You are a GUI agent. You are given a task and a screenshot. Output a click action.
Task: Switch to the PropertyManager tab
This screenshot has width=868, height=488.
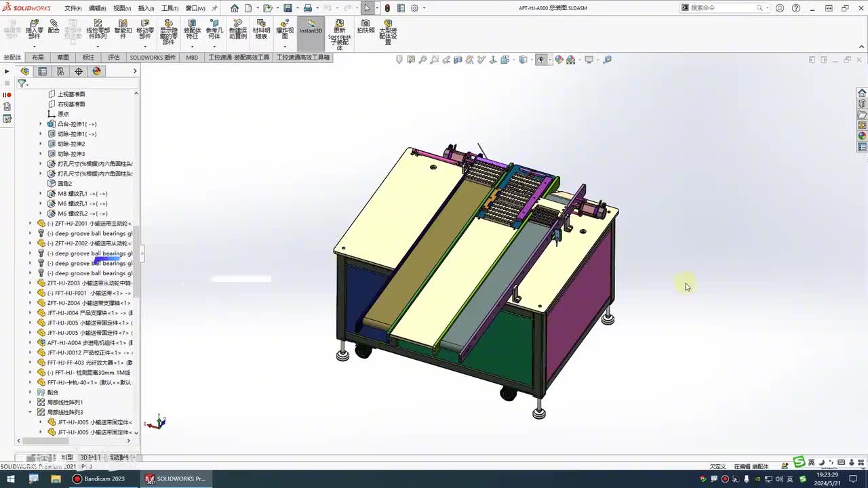[x=43, y=71]
